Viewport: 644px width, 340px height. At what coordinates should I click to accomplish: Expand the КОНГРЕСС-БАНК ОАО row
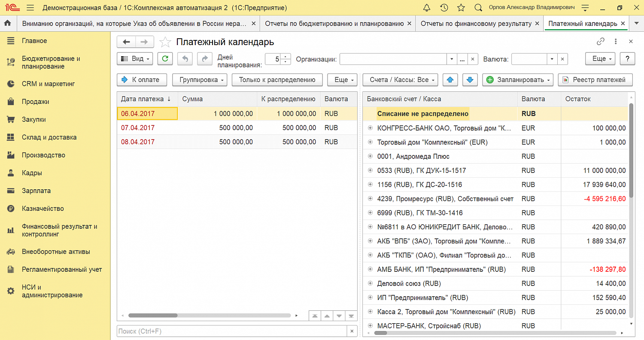[371, 128]
